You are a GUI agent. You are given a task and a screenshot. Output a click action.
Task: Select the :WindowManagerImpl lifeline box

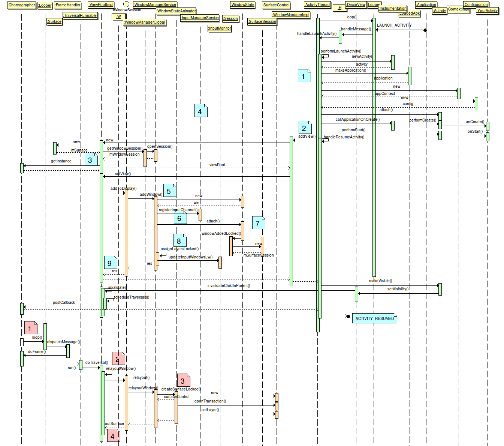[x=291, y=15]
